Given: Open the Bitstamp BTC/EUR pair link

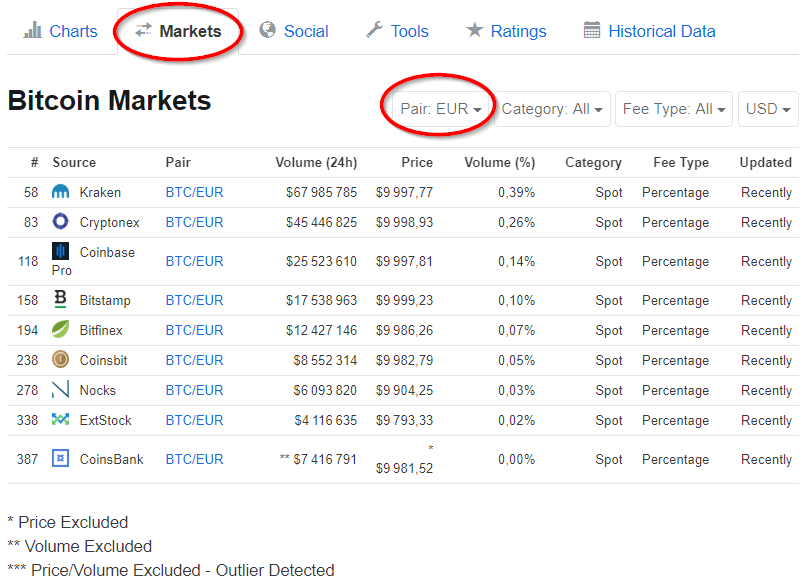Looking at the screenshot, I should (194, 300).
